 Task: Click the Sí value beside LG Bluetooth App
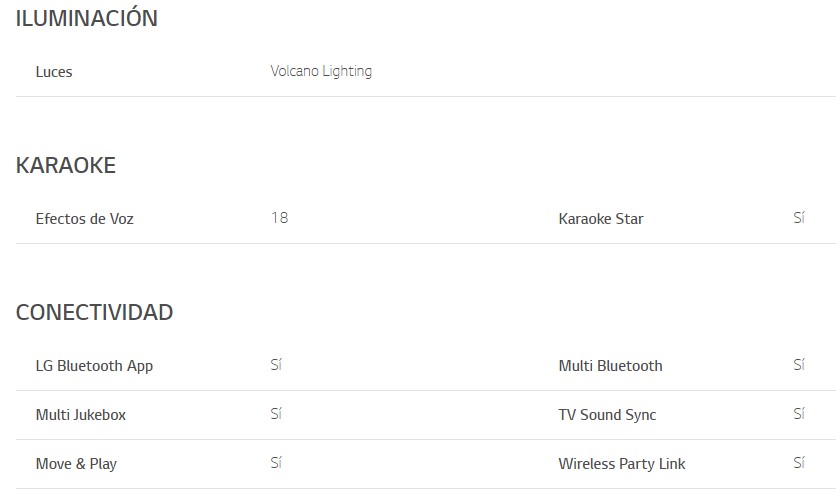pyautogui.click(x=276, y=365)
